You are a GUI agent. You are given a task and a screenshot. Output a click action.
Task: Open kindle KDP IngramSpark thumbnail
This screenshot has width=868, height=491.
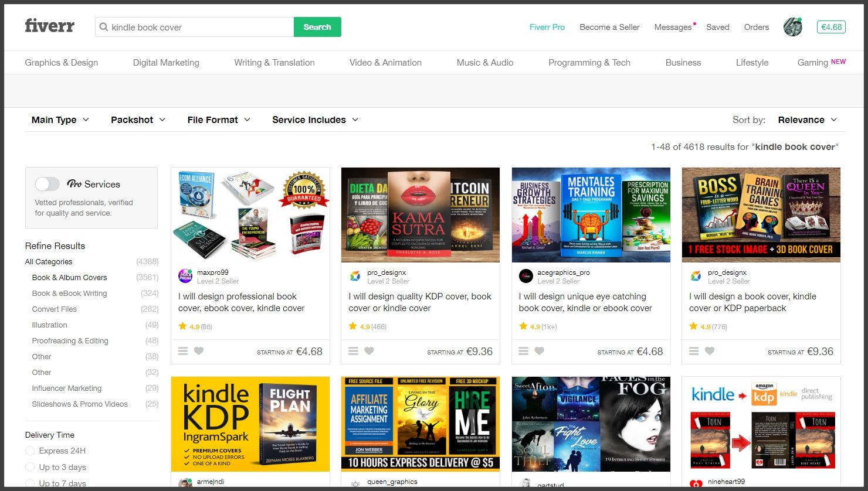coord(250,424)
